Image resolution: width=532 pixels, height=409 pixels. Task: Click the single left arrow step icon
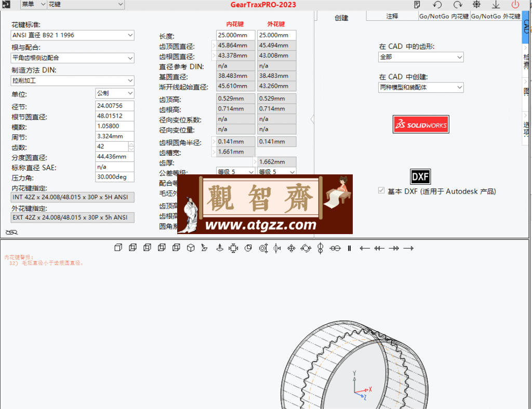click(x=365, y=249)
